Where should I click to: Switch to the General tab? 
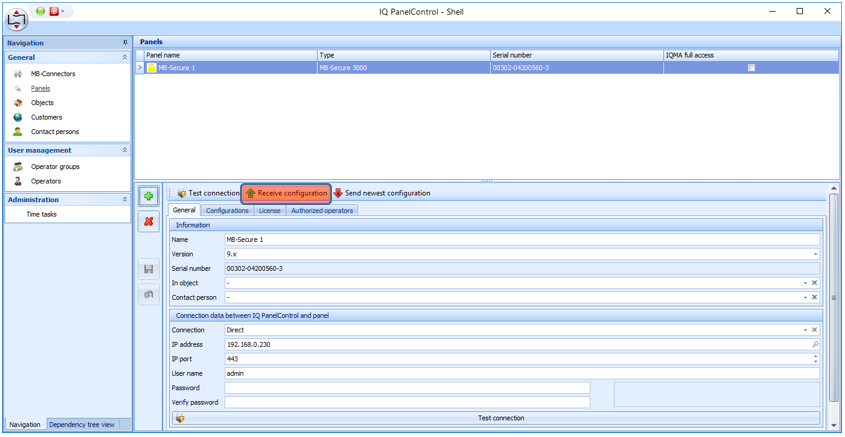point(184,211)
